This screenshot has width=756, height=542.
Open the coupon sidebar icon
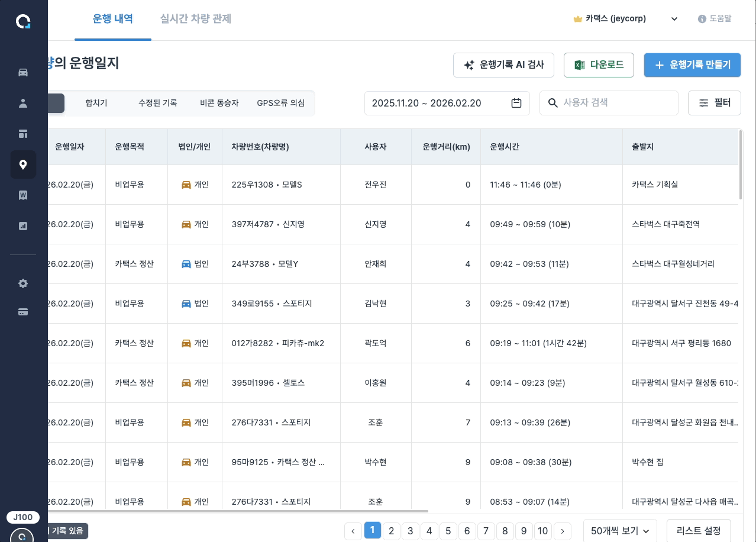(x=22, y=195)
